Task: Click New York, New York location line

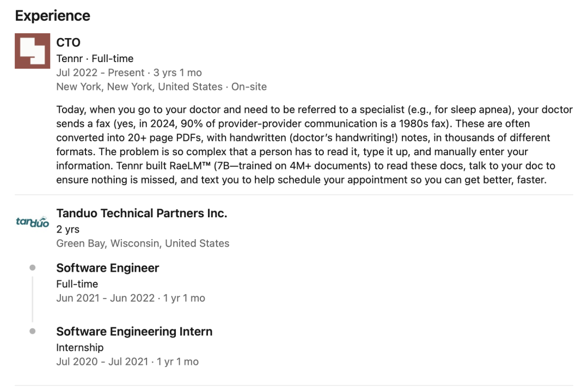Action: point(162,87)
